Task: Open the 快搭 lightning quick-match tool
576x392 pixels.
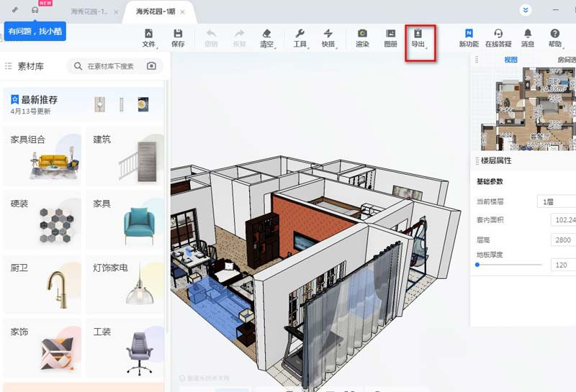Action: 328,38
